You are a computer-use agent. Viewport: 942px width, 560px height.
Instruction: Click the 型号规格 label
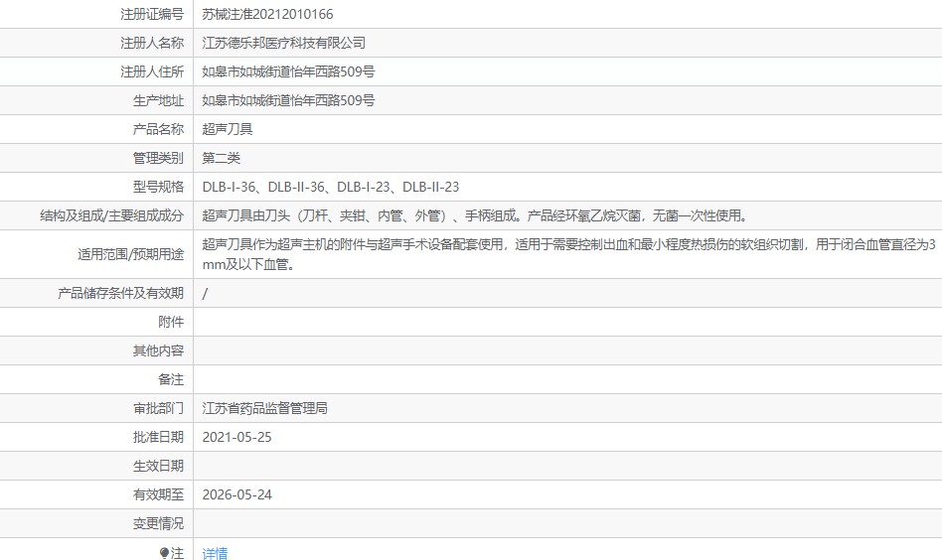tap(158, 188)
